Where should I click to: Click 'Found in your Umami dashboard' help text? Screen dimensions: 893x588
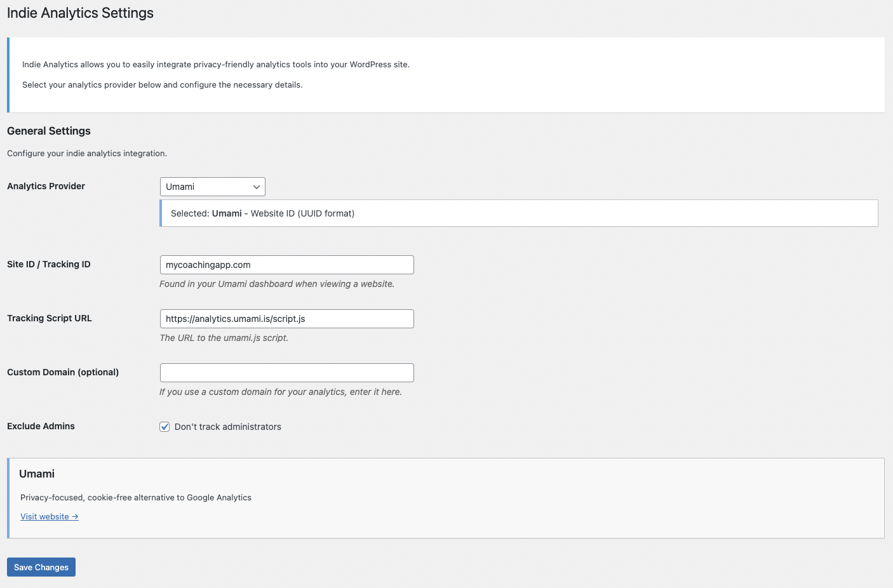tap(277, 284)
